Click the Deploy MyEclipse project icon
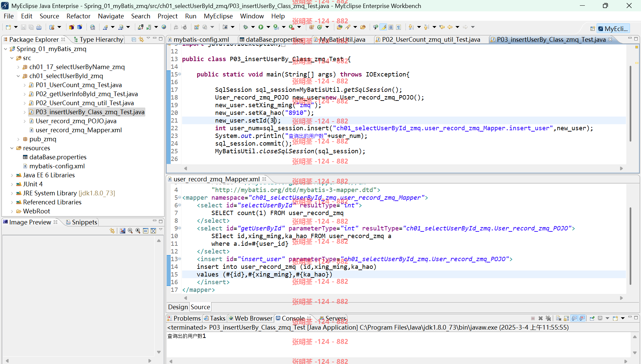This screenshot has width=641, height=364. pos(141,27)
